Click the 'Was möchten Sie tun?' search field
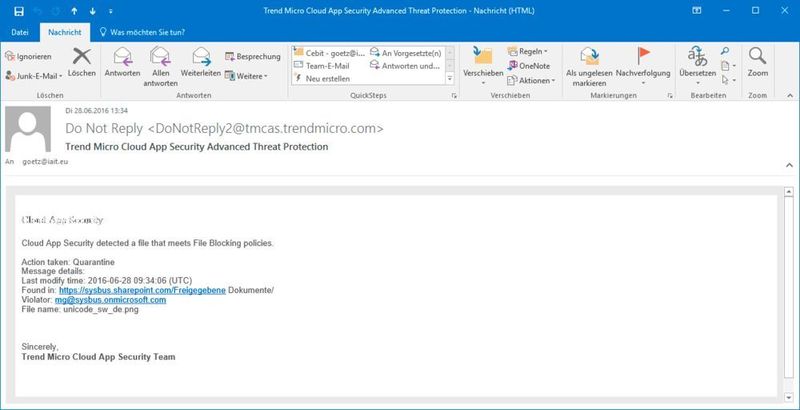Image resolution: width=800 pixels, height=410 pixels. [142, 32]
